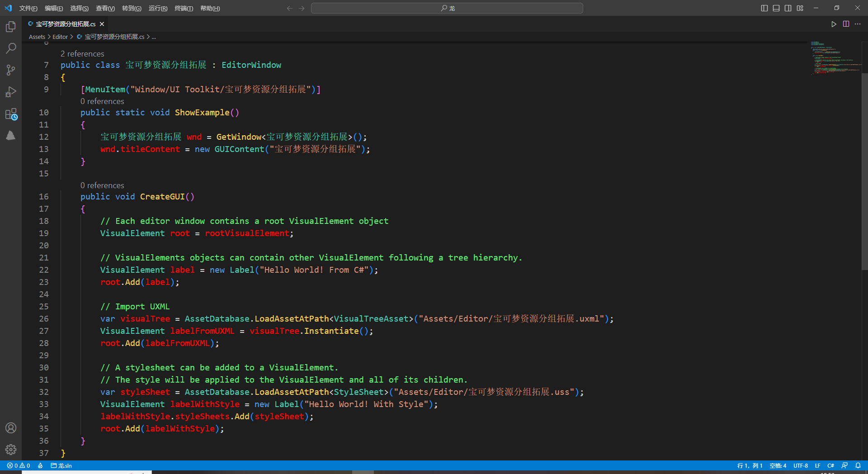Go forward using the navigation arrow
The width and height of the screenshot is (868, 474).
tap(302, 8)
